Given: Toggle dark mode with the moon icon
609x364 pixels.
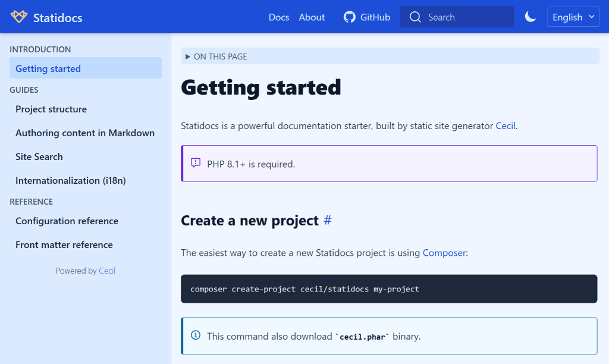Looking at the screenshot, I should coord(530,17).
